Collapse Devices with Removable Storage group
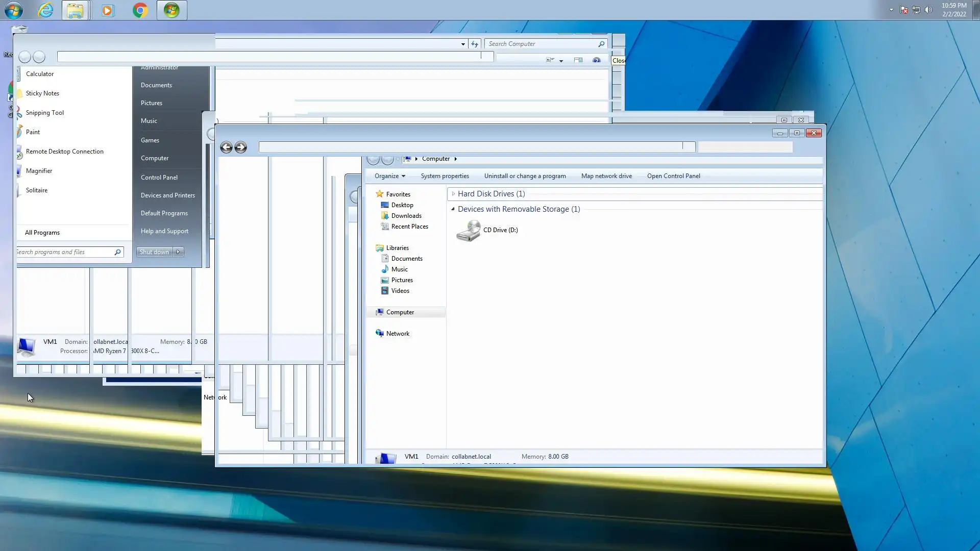The height and width of the screenshot is (551, 980). pos(453,209)
